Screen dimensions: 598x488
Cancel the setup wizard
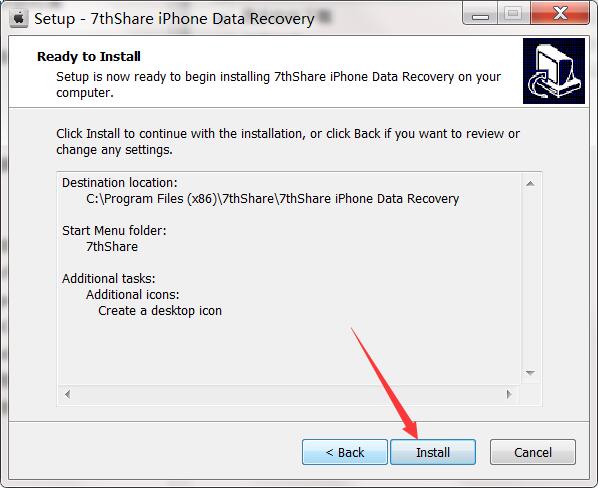pos(533,452)
